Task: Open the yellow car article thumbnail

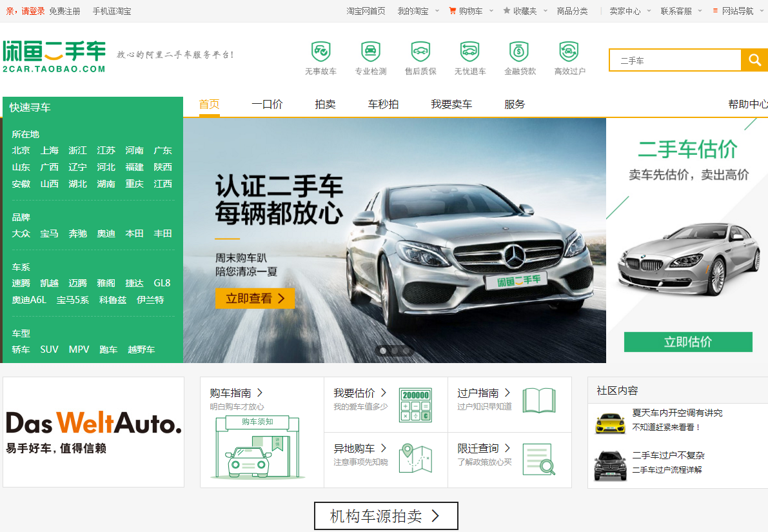Action: 610,423
